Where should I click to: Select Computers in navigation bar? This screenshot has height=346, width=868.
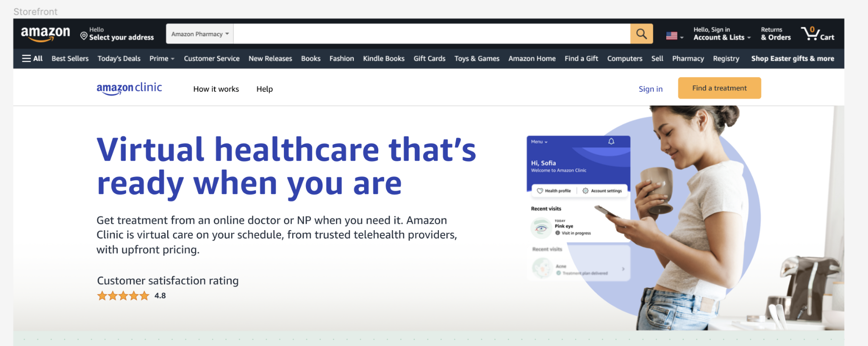pyautogui.click(x=625, y=59)
